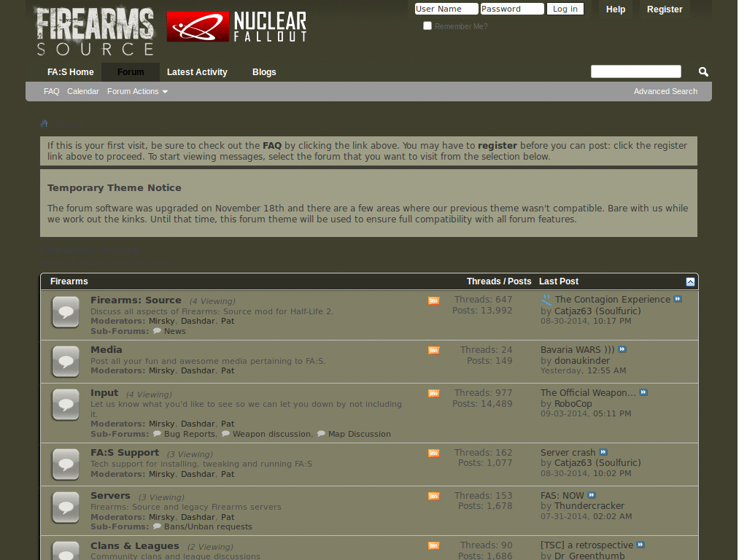The height and width of the screenshot is (560, 747).
Task: Open RSS feed for Input forum
Action: [x=433, y=393]
